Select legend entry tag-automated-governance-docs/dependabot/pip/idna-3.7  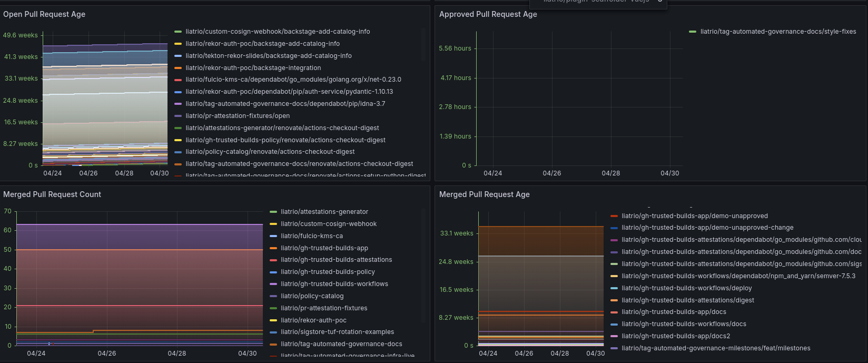(x=285, y=104)
